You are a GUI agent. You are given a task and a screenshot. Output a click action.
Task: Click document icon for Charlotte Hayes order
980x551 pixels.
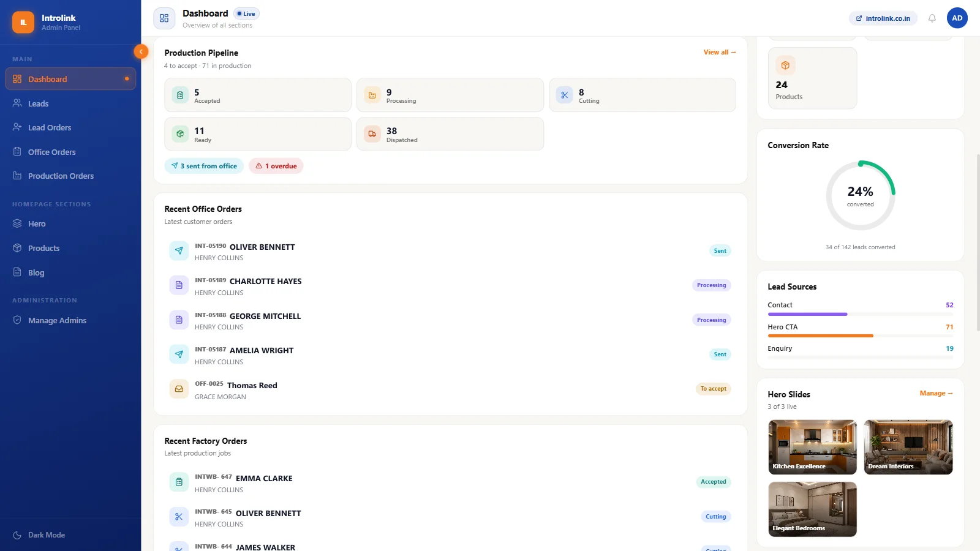(179, 285)
